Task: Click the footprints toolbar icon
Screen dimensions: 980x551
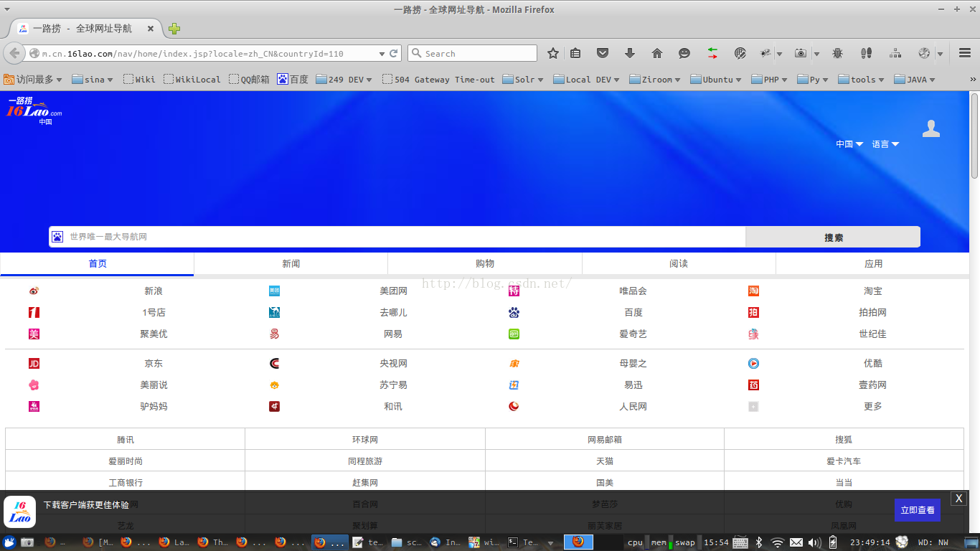Action: (x=866, y=53)
